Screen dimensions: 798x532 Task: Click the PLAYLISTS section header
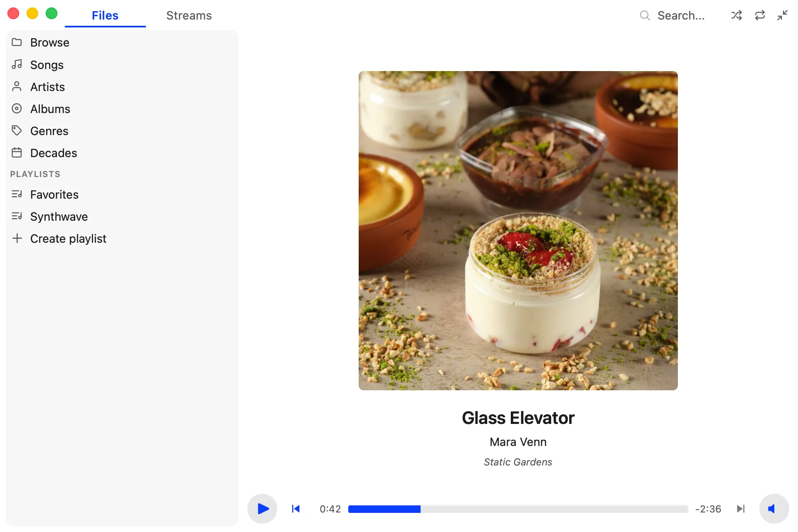click(35, 174)
